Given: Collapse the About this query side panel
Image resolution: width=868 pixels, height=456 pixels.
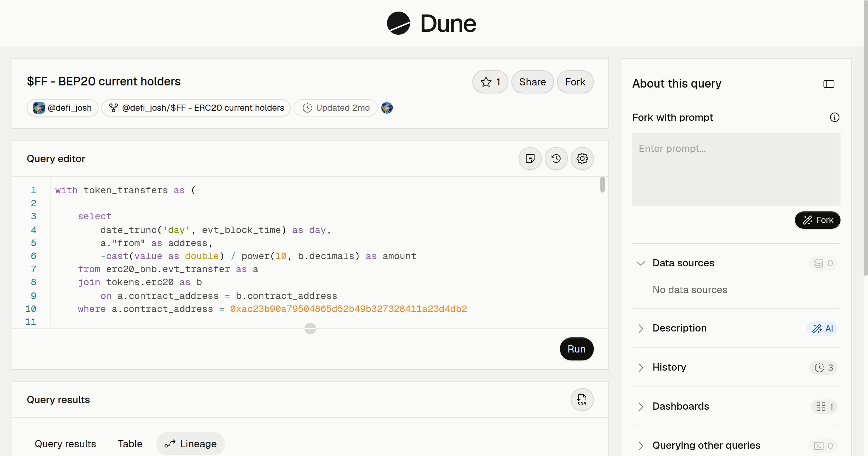Looking at the screenshot, I should pyautogui.click(x=829, y=84).
